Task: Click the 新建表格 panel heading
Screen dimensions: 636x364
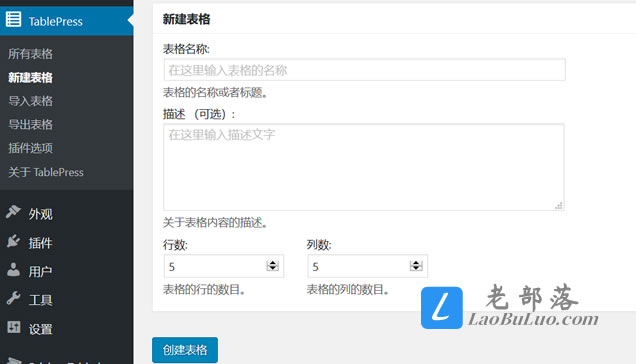Action: (187, 19)
